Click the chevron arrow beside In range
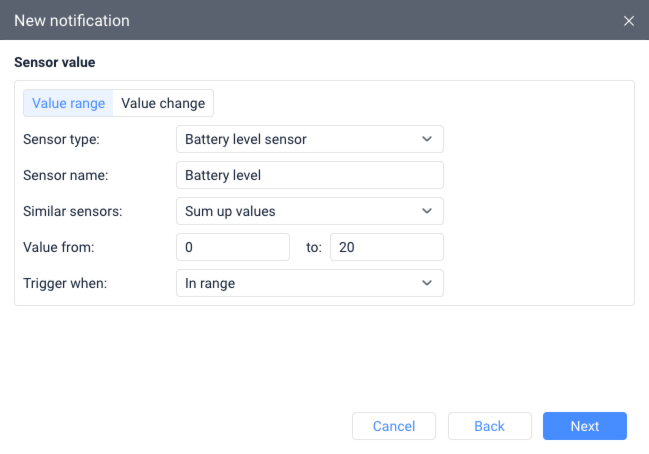Viewport: 649px width, 454px height. [427, 283]
